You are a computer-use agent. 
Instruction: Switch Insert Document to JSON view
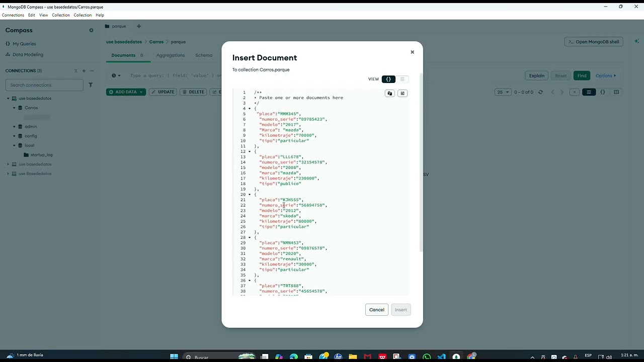(x=388, y=79)
